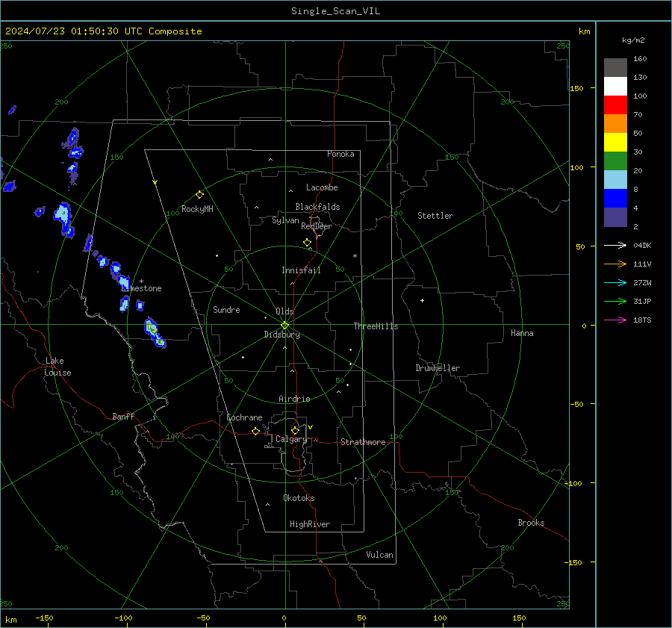The width and height of the screenshot is (672, 628).
Task: Click the yellow diamond marker above Calgary
Action: tap(295, 430)
